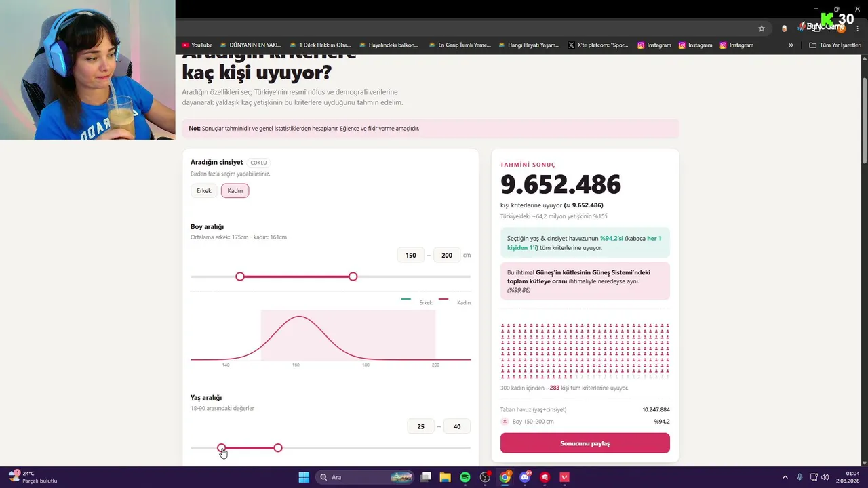Click the Sonucunu paylaş button
This screenshot has width=868, height=488.
pyautogui.click(x=585, y=443)
